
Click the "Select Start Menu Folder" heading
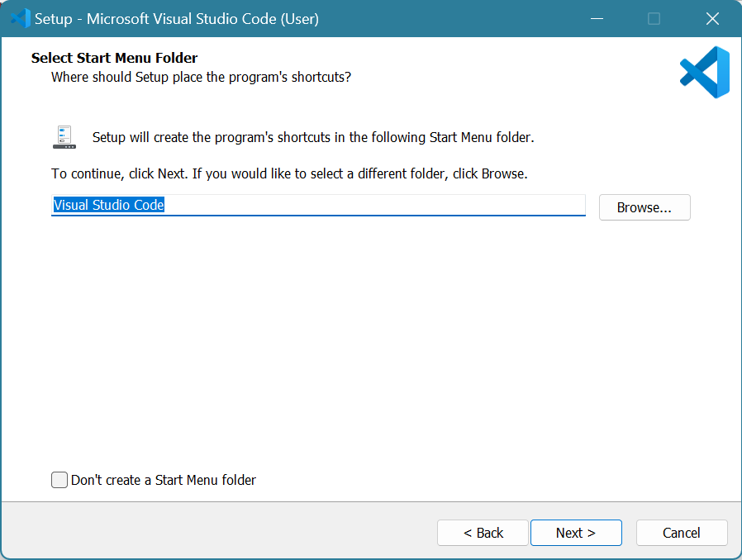114,58
